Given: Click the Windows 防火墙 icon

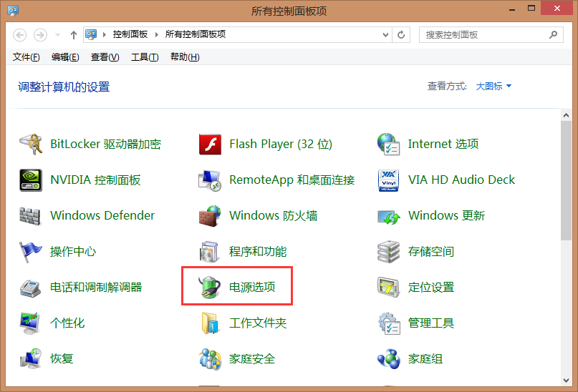Looking at the screenshot, I should pos(209,215).
